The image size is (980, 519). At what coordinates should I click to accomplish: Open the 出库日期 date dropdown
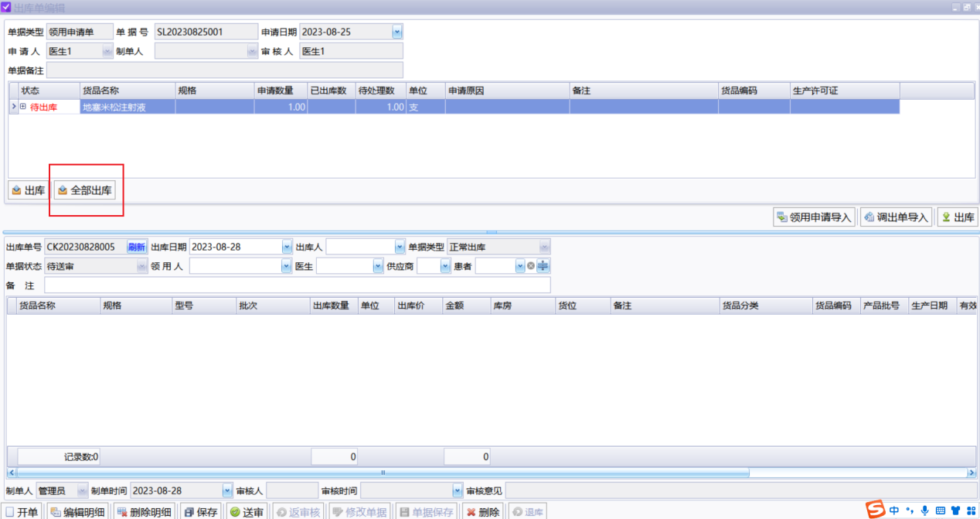287,247
